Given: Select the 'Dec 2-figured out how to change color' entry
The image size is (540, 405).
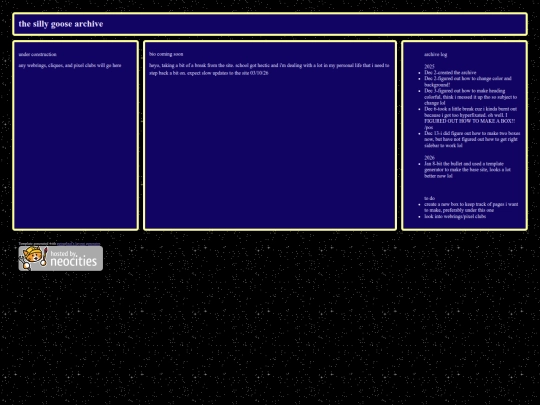Looking at the screenshot, I should click(x=468, y=82).
